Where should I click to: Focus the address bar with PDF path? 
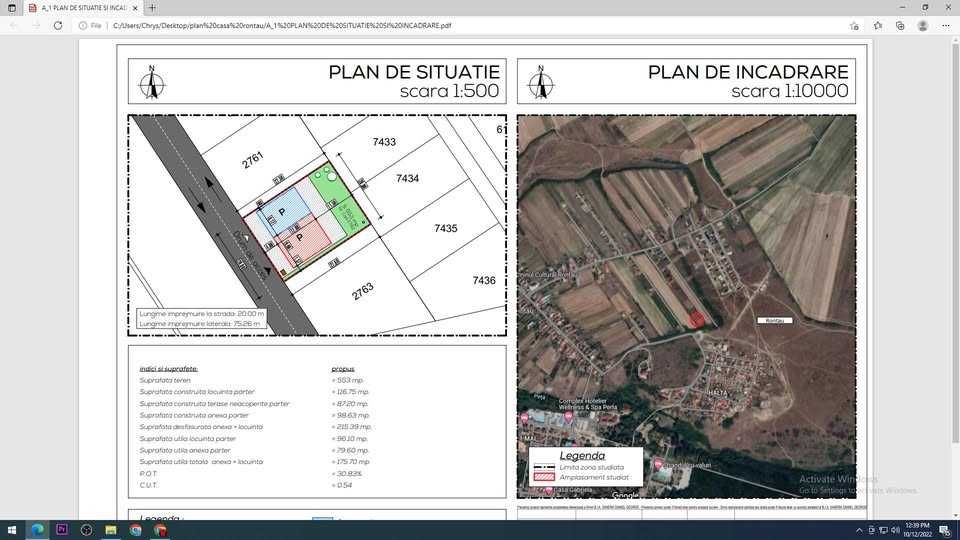pos(282,26)
